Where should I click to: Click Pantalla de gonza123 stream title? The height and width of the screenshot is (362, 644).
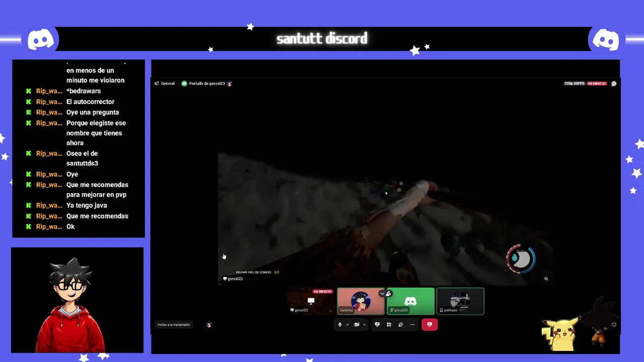(207, 83)
